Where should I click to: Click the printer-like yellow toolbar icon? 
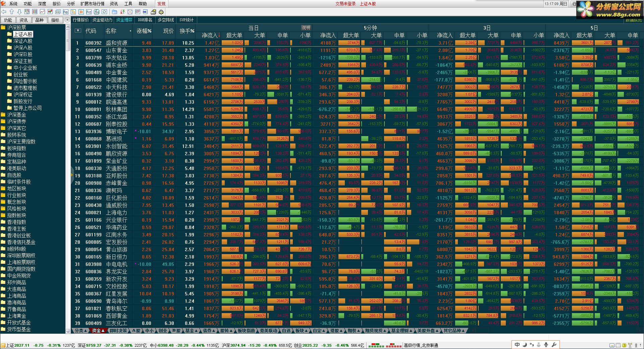[153, 12]
